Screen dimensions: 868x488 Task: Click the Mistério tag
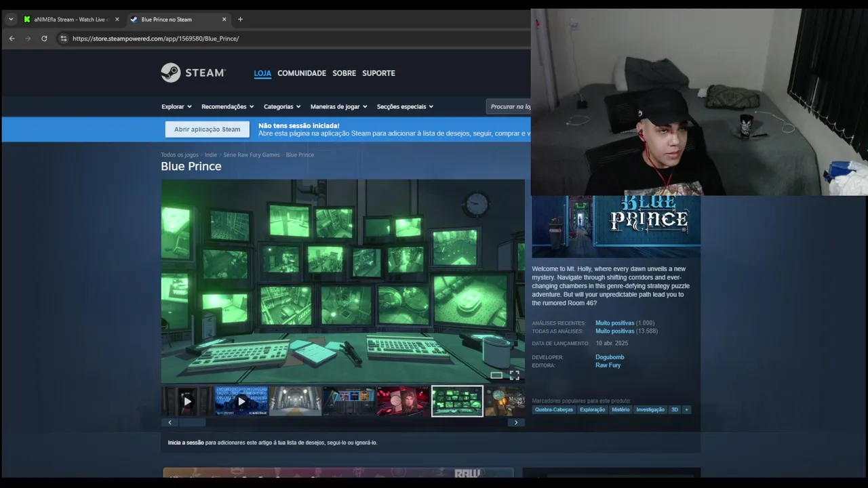pos(620,409)
